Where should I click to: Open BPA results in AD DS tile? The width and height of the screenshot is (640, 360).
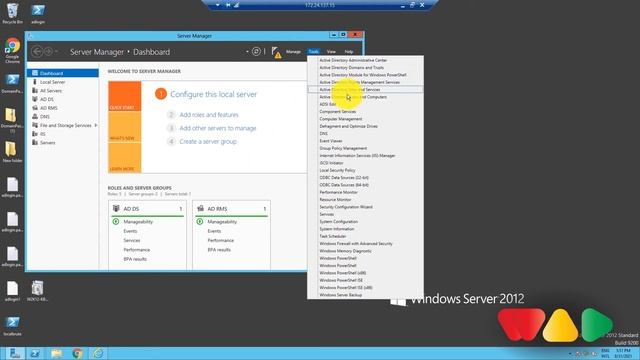pos(135,259)
